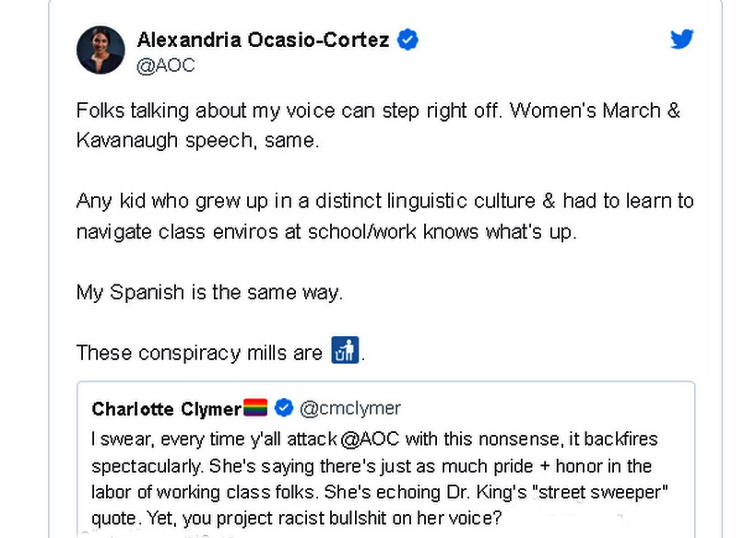
Task: Click the rainbow flag emoji
Action: 254,408
